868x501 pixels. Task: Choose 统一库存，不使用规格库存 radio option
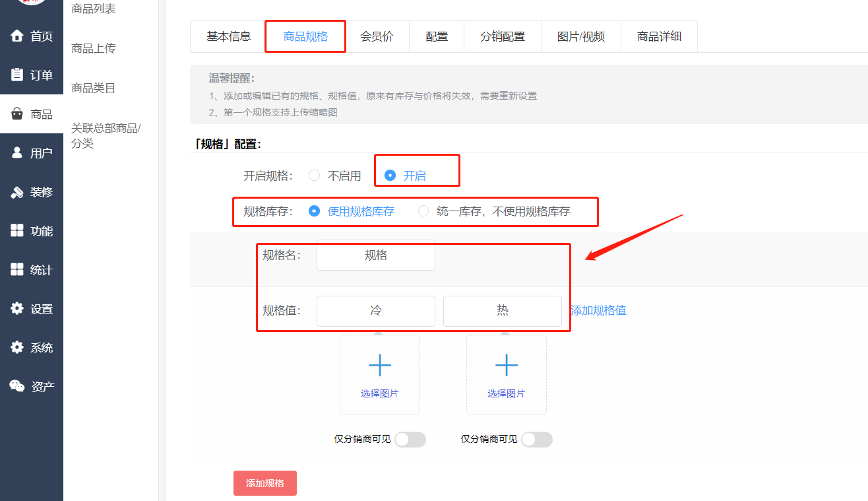(x=423, y=211)
